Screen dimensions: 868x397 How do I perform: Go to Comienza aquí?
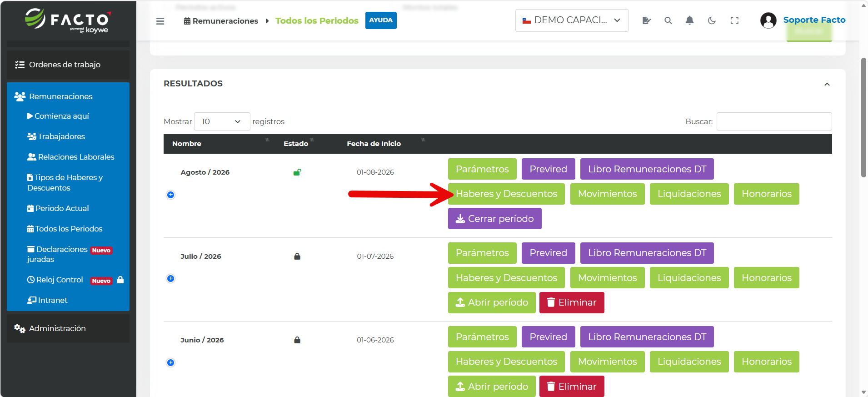pos(58,116)
